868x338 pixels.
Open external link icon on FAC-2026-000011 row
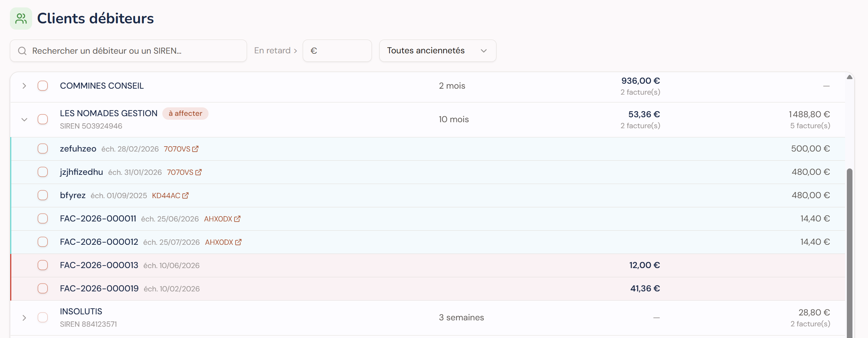(237, 219)
